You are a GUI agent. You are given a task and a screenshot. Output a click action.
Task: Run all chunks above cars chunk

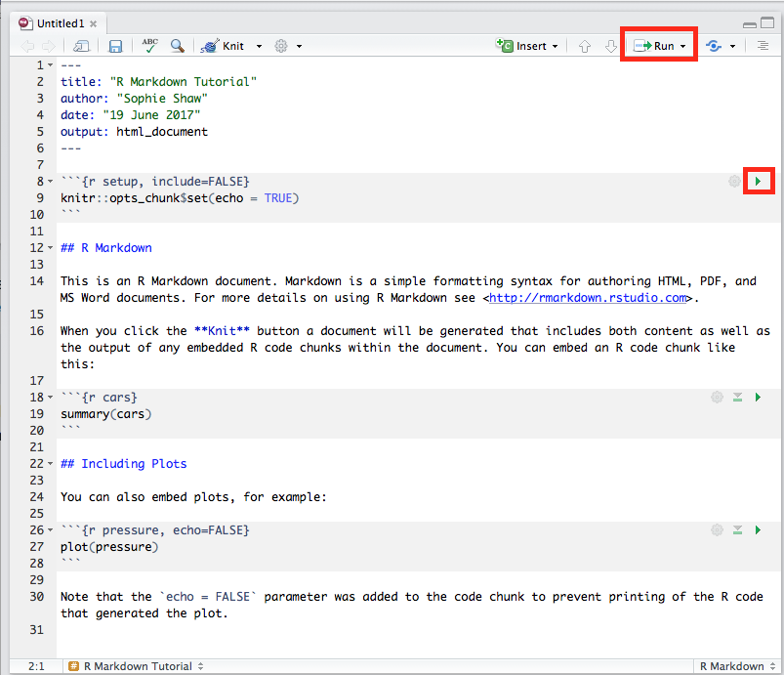(737, 398)
